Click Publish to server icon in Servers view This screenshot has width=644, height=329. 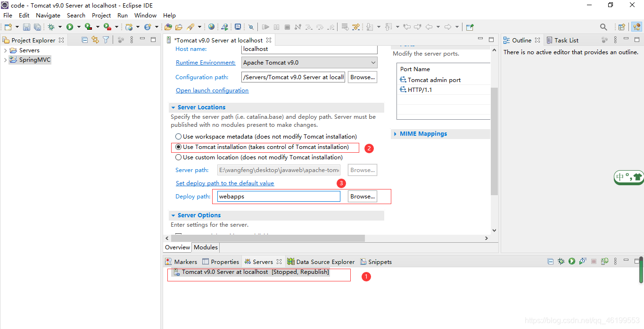click(604, 261)
